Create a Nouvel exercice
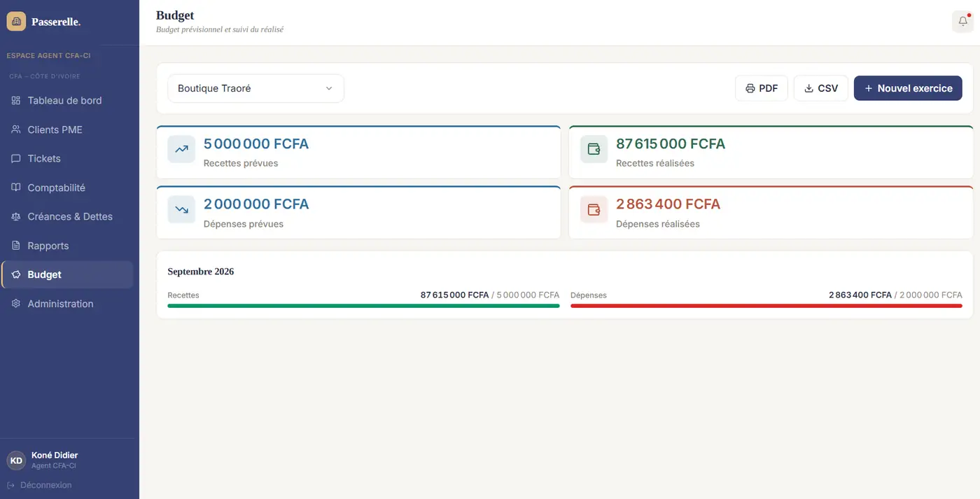The image size is (980, 499). point(908,89)
